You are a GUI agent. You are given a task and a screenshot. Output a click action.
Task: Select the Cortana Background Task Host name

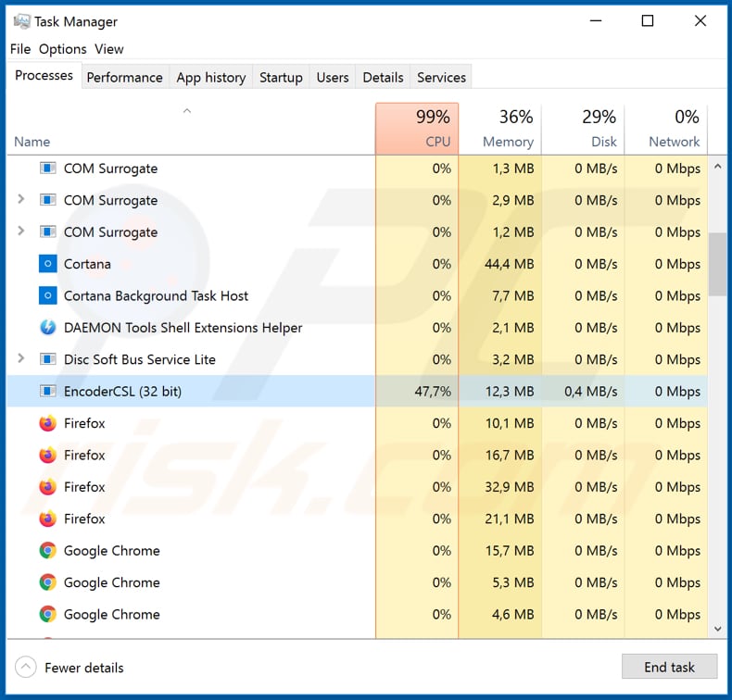156,295
